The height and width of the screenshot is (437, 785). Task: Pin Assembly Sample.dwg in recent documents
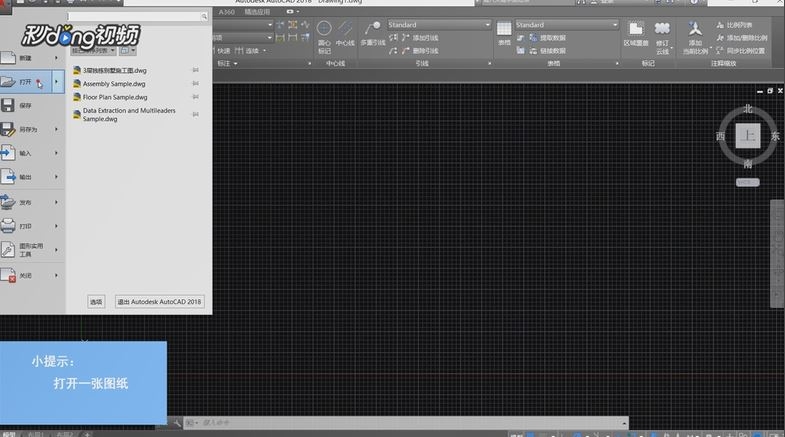196,84
